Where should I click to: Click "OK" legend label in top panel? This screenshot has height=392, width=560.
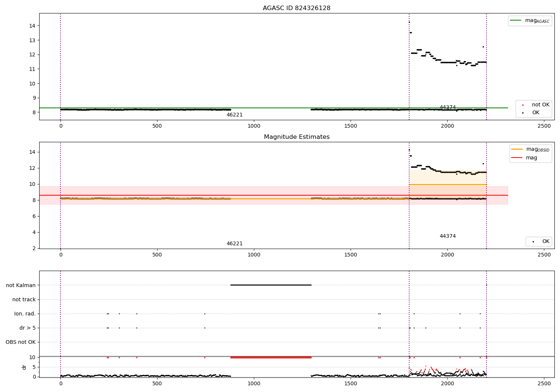[536, 113]
